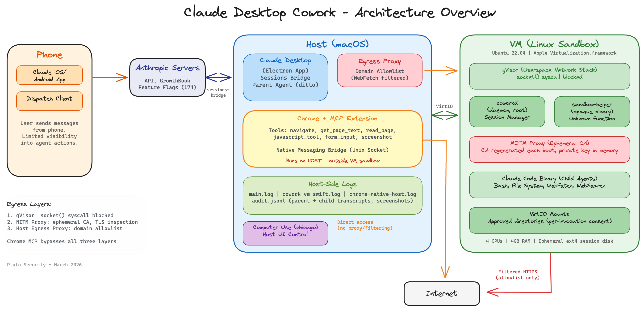Select the gVisor Userspace Network Stack box
The height and width of the screenshot is (310, 644).
[549, 76]
